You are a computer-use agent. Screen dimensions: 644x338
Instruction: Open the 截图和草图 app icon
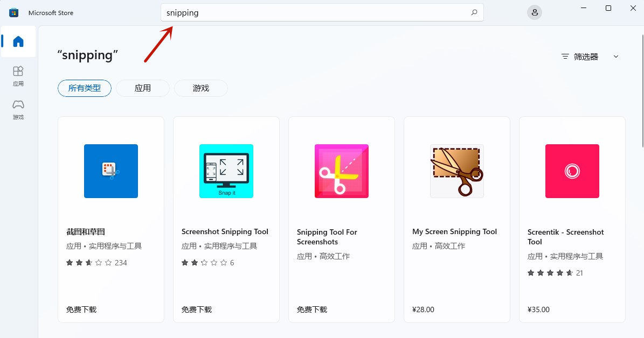pos(111,171)
